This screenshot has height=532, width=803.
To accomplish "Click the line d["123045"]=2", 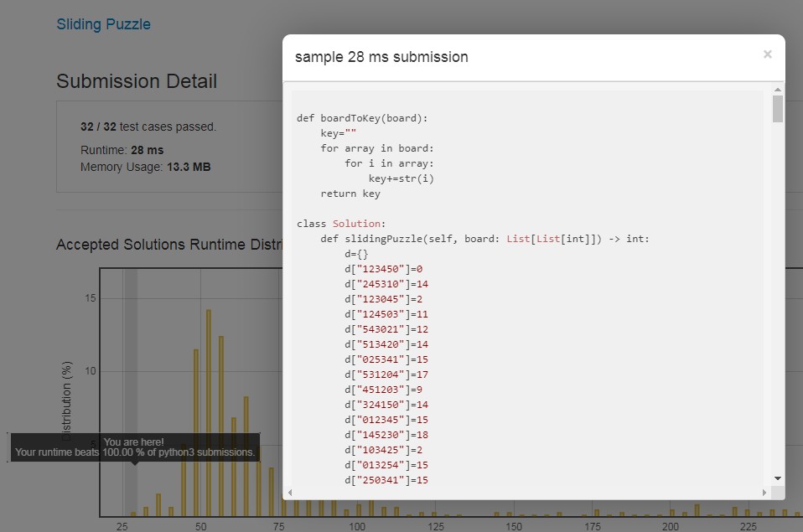I will point(384,299).
